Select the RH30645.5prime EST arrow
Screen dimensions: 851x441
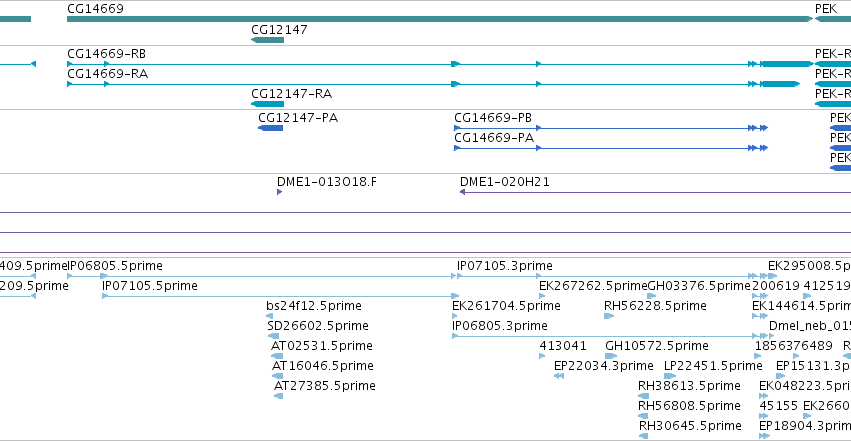click(644, 436)
